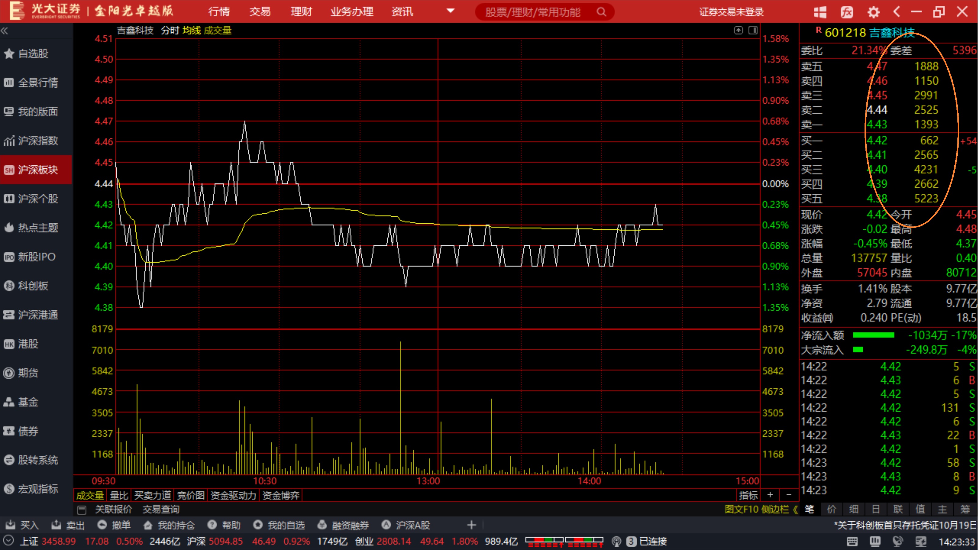The height and width of the screenshot is (550, 980).
Task: Toggle the 关联报价 panel square icon
Action: pyautogui.click(x=82, y=509)
